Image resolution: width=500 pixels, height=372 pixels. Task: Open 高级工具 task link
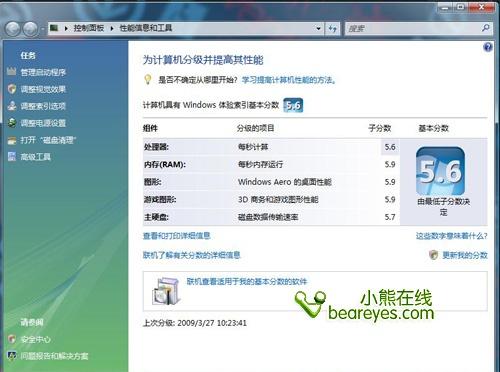[36, 157]
